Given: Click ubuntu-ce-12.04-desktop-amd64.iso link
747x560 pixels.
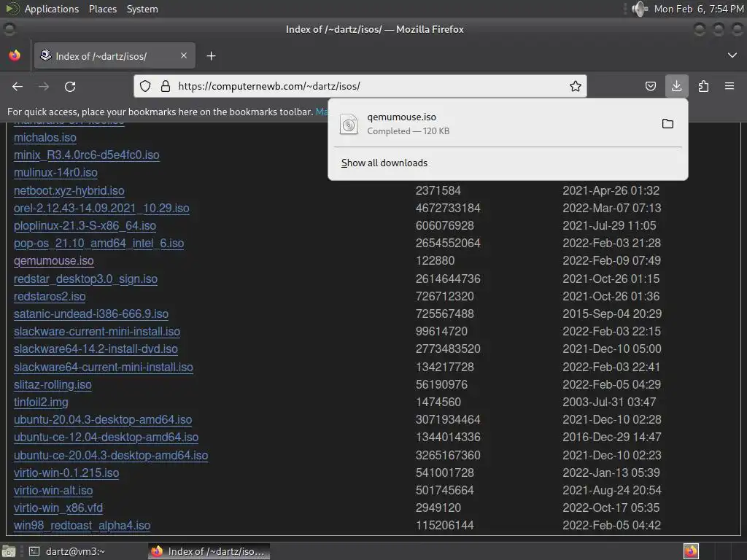Looking at the screenshot, I should [x=107, y=437].
